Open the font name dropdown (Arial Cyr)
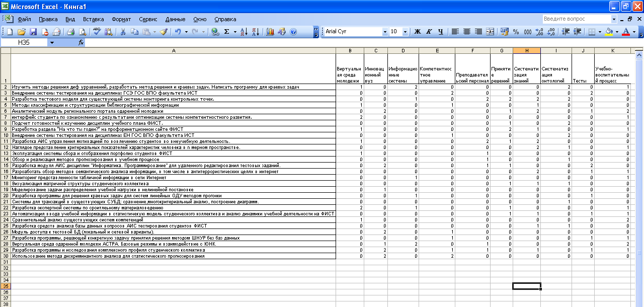Screen dimensions: 644x307 385,31
